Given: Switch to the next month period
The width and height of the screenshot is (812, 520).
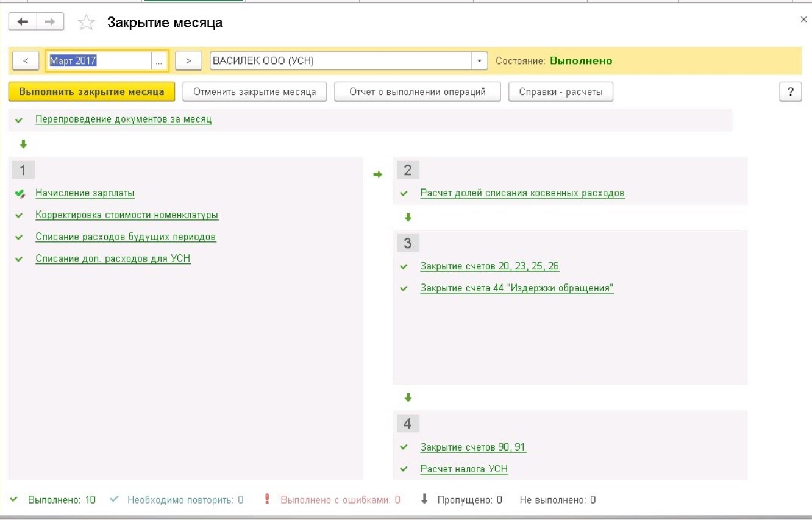Looking at the screenshot, I should point(188,61).
